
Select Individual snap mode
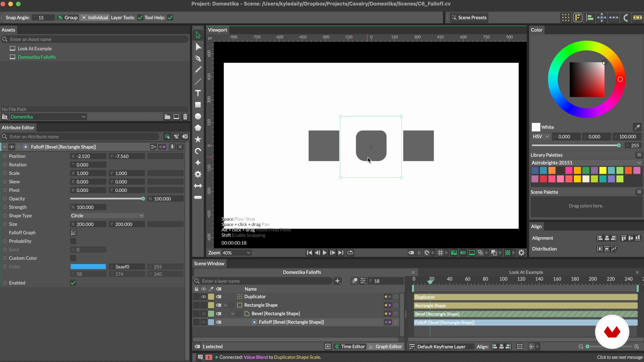(95, 18)
